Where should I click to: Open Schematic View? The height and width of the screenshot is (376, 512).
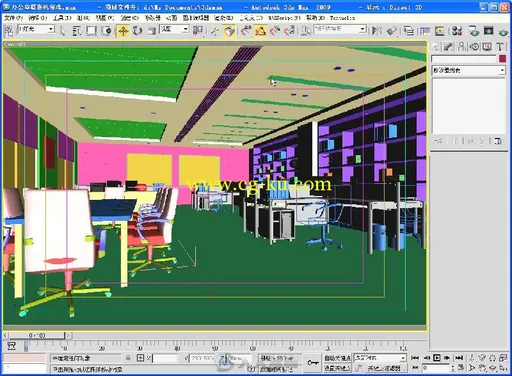coord(440,31)
